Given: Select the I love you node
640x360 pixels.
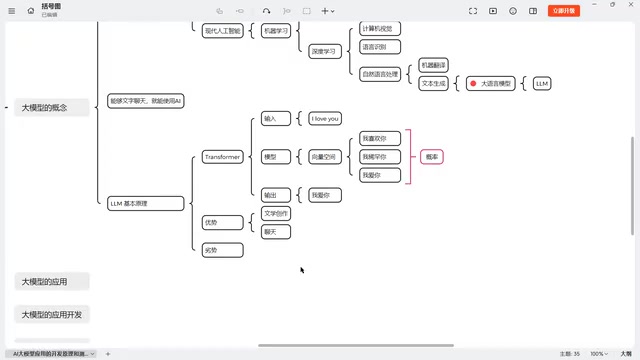Looking at the screenshot, I should (325, 119).
